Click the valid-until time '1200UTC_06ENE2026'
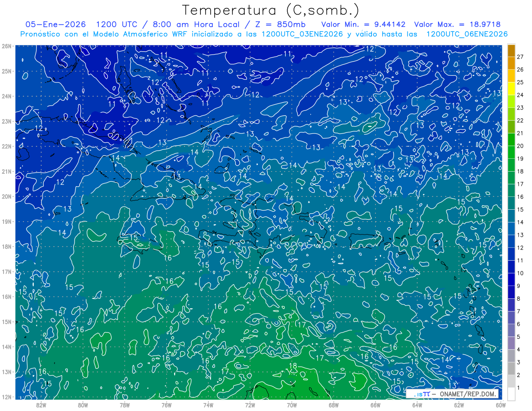The height and width of the screenshot is (411, 532). coord(467,35)
